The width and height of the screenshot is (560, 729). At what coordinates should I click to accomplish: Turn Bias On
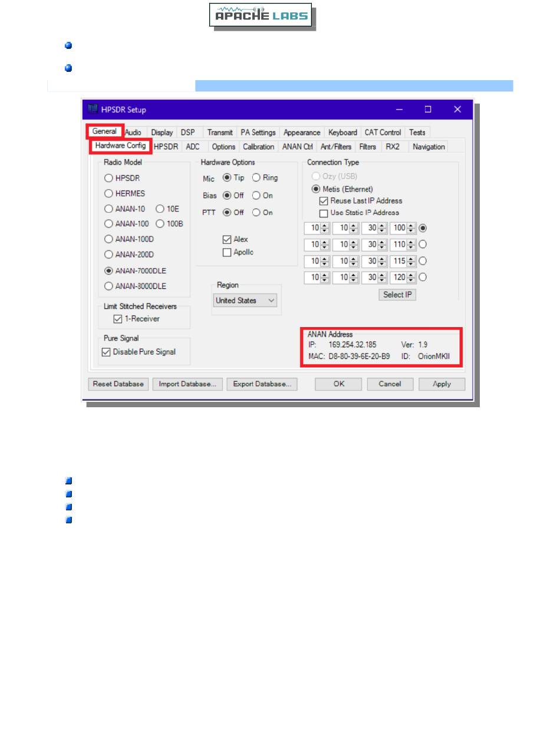262,196
